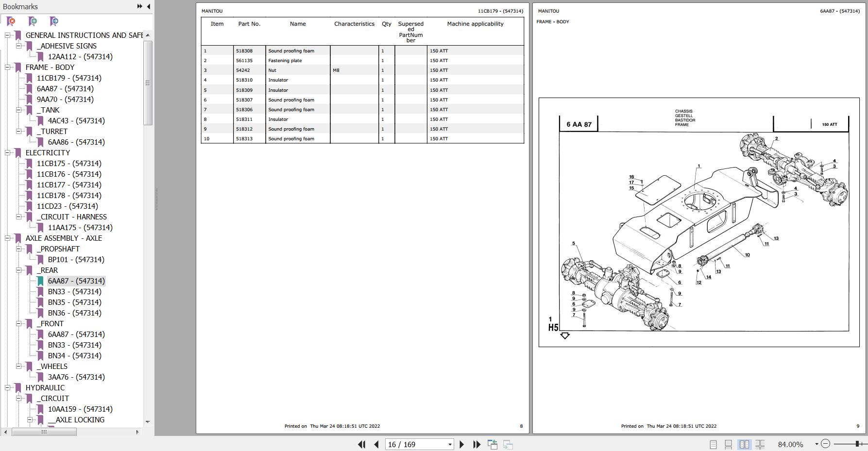Viewport: 868px width, 451px height.
Task: Switch to continuous scrolling view
Action: point(728,444)
